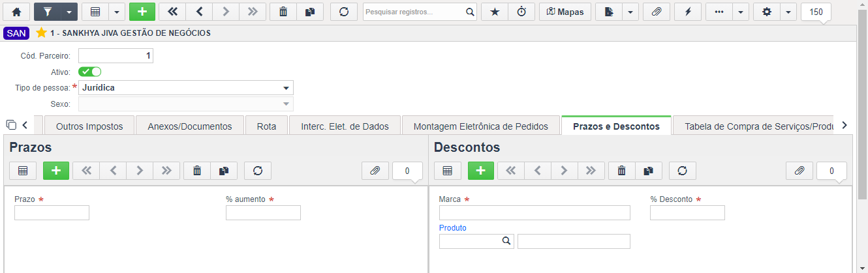This screenshot has height=273, width=868.
Task: Jump to last record in top toolbar
Action: pos(253,12)
